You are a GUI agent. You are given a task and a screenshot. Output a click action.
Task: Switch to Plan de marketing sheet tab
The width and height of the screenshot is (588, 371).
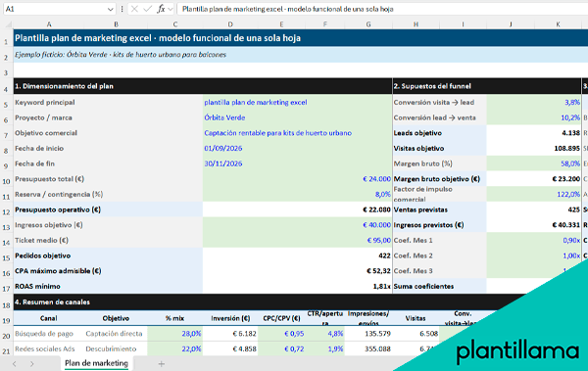96,363
